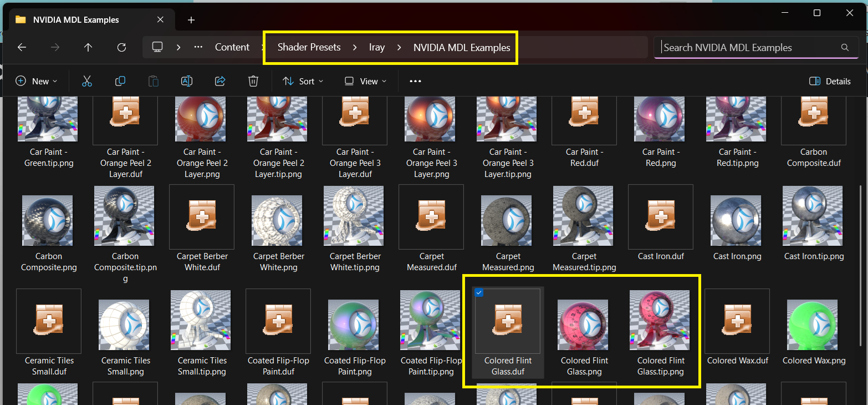Select Cast Iron.tip.png thumbnail

point(813,216)
